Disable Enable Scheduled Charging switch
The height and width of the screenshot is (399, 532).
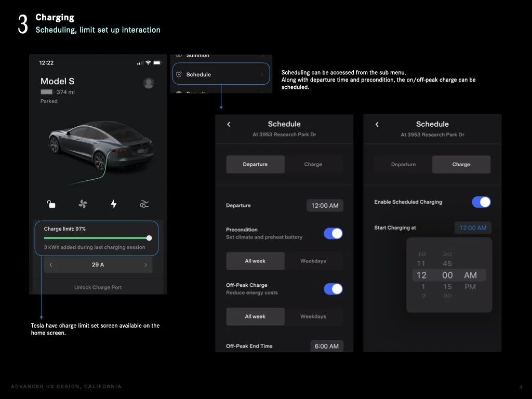481,202
